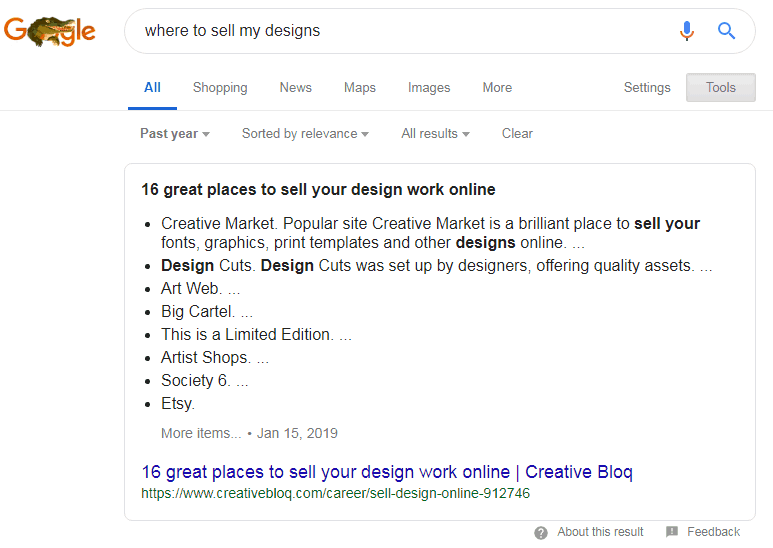773x548 pixels.
Task: Clear the applied search filters
Action: pos(517,133)
